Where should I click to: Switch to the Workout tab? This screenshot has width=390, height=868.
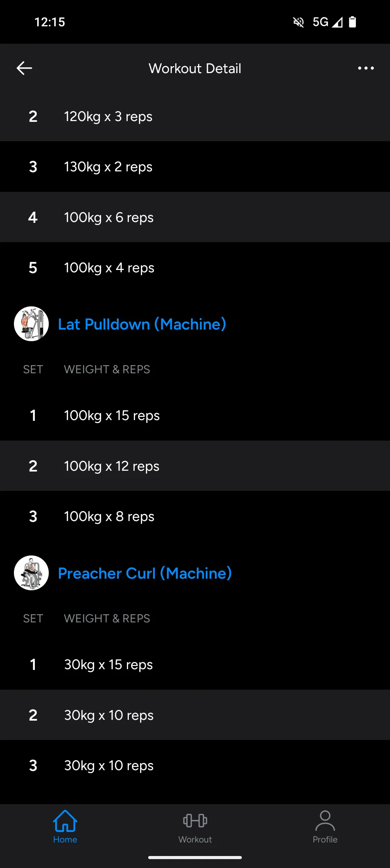point(195,826)
